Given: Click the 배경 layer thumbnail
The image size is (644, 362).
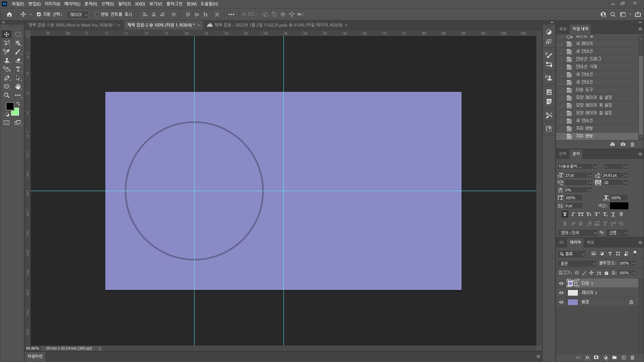Looking at the screenshot, I should click(573, 302).
